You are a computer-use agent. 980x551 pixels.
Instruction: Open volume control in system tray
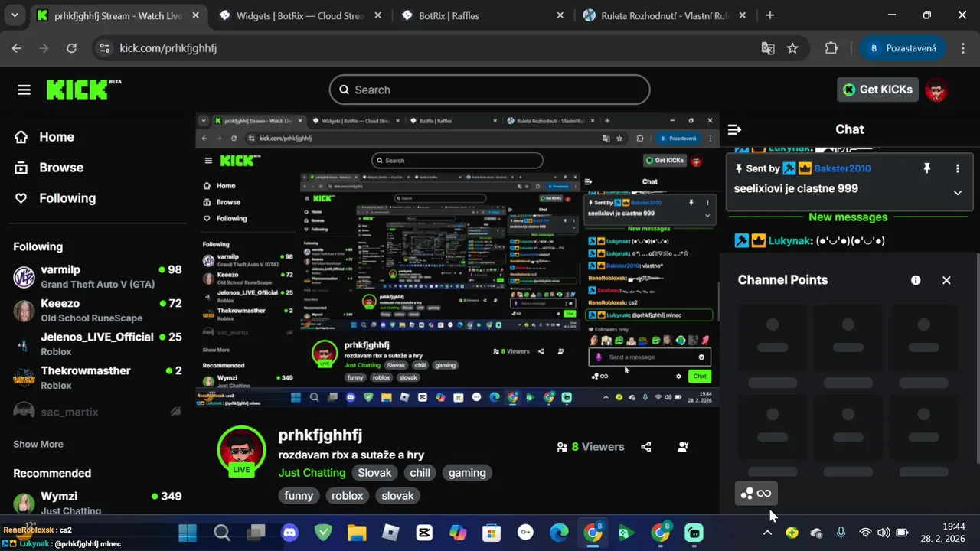[884, 533]
